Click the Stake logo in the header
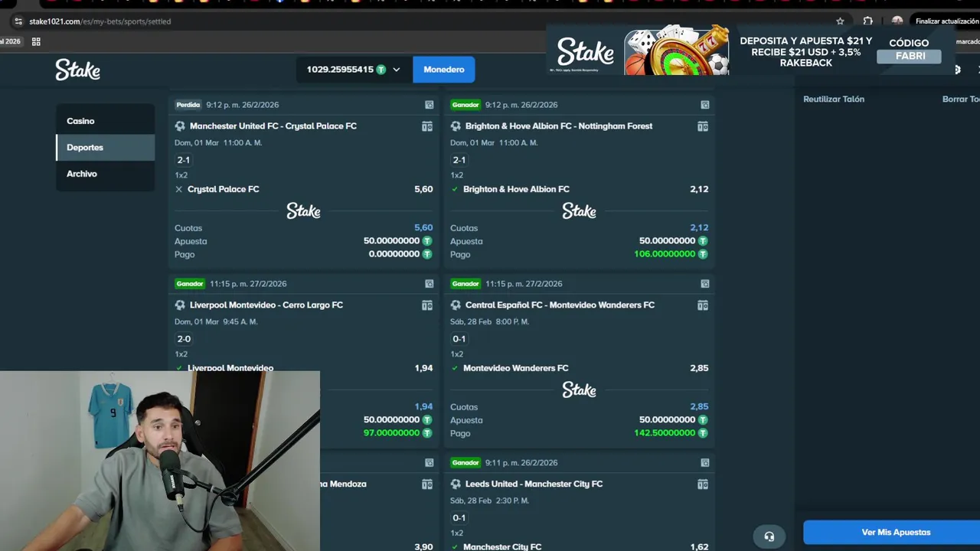This screenshot has height=551, width=980. 77,70
